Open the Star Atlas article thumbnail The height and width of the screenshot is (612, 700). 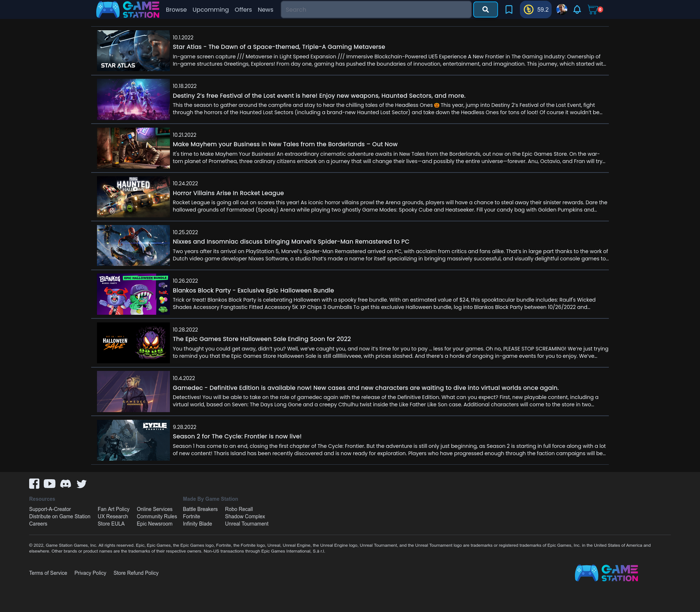coord(133,51)
